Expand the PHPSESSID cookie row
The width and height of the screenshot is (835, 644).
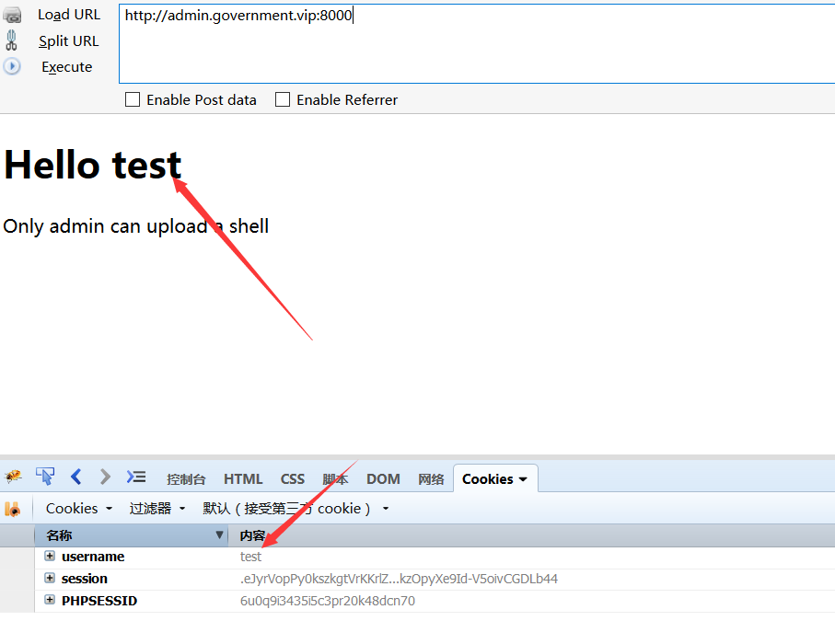[x=50, y=600]
